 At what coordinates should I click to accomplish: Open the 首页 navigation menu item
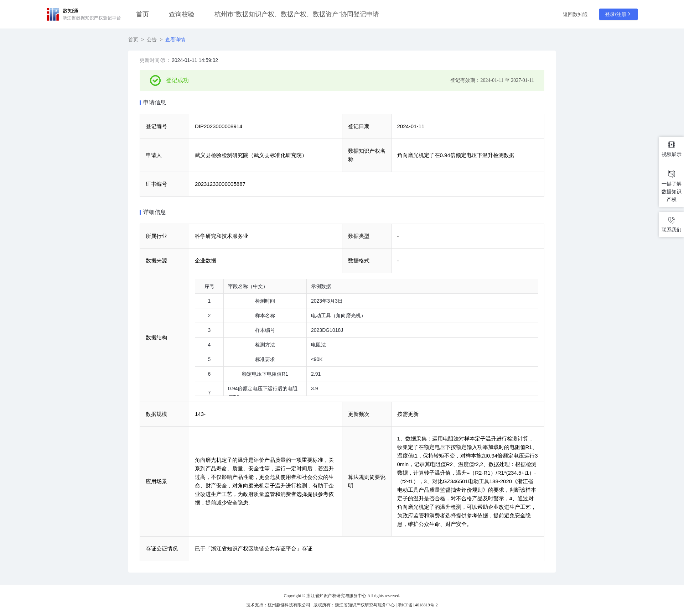tap(142, 14)
